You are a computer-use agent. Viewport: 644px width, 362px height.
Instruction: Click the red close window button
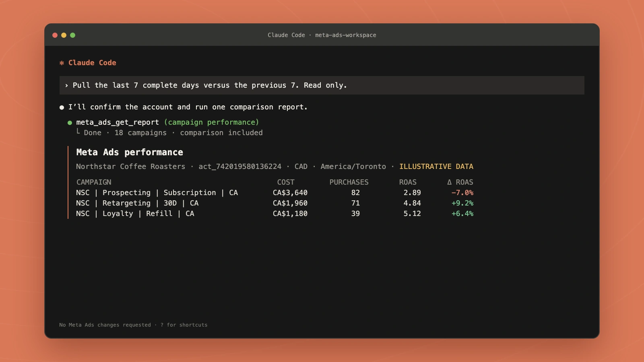[55, 35]
